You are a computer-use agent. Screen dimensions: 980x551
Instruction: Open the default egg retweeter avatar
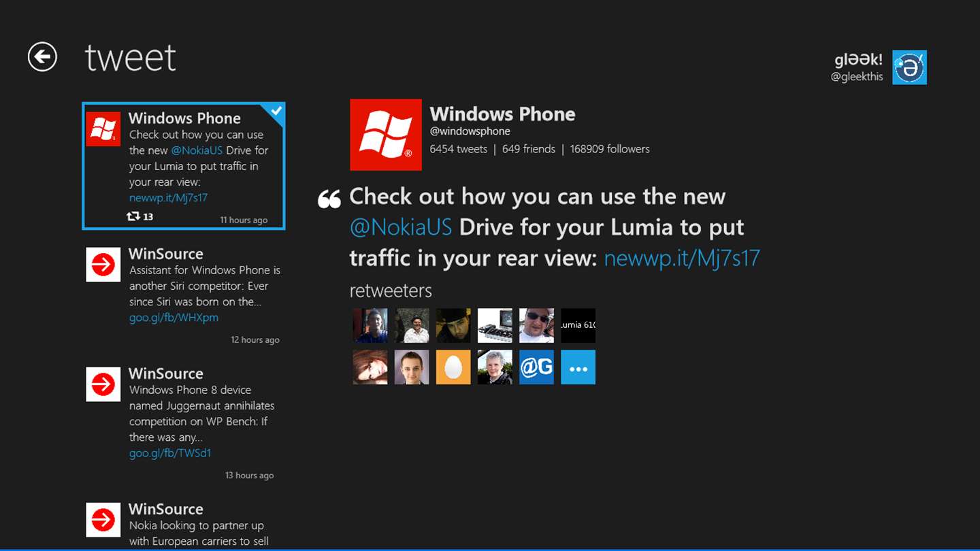(x=453, y=367)
